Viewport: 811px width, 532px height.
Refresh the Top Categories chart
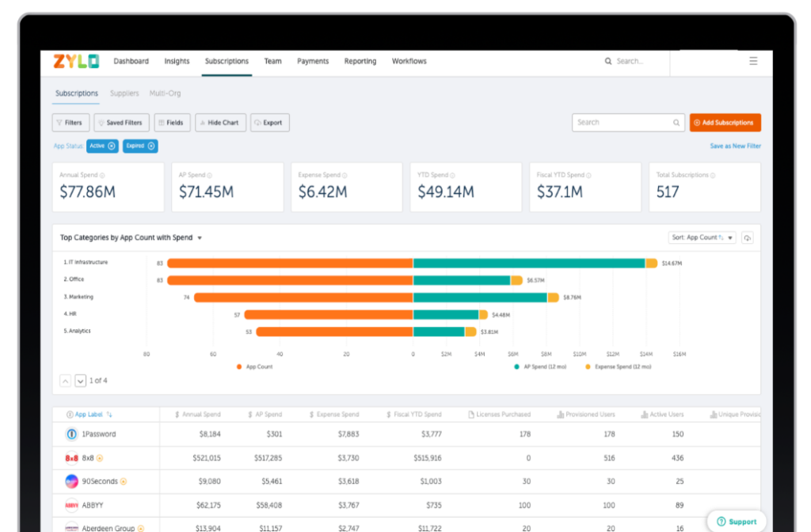[747, 237]
